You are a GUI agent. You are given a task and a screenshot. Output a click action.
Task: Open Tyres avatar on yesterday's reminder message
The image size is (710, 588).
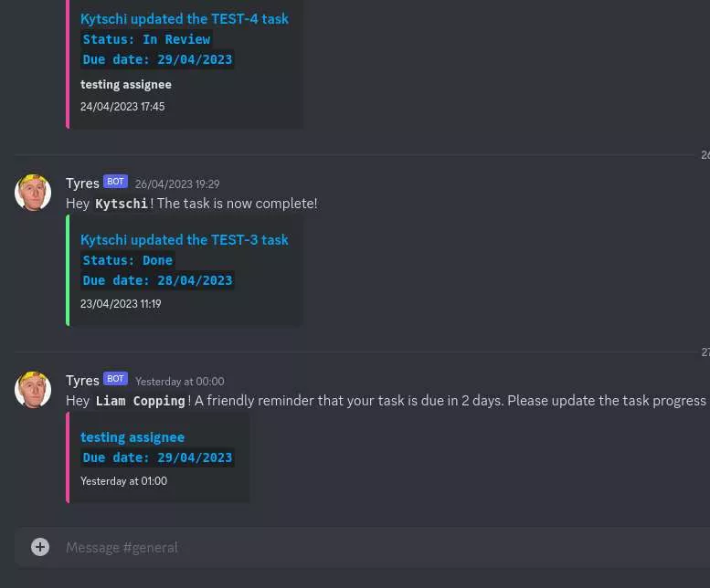(x=33, y=390)
